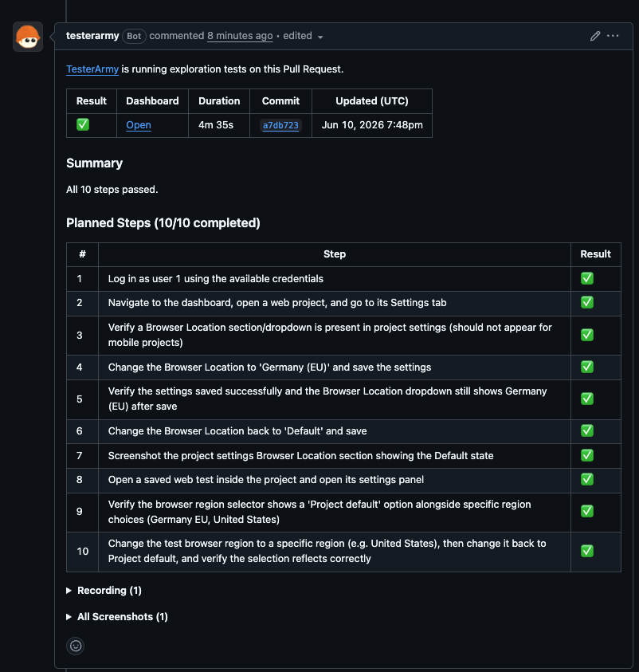The height and width of the screenshot is (672, 639).
Task: Click the check icon for step 7 screenshot step
Action: pos(586,455)
